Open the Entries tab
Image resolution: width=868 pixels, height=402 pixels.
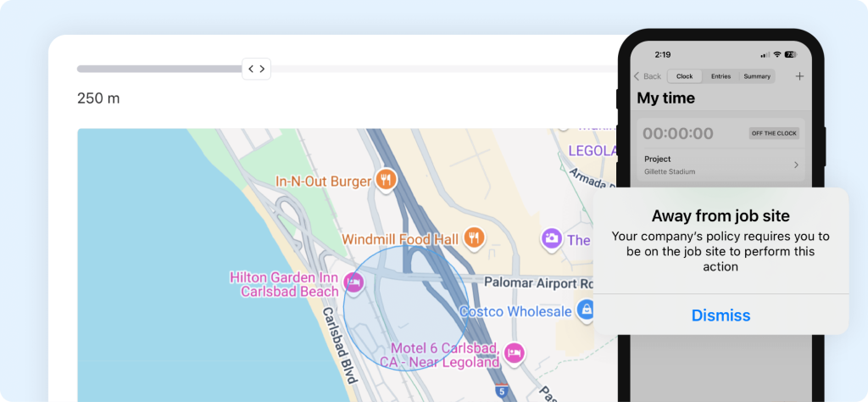(x=721, y=76)
